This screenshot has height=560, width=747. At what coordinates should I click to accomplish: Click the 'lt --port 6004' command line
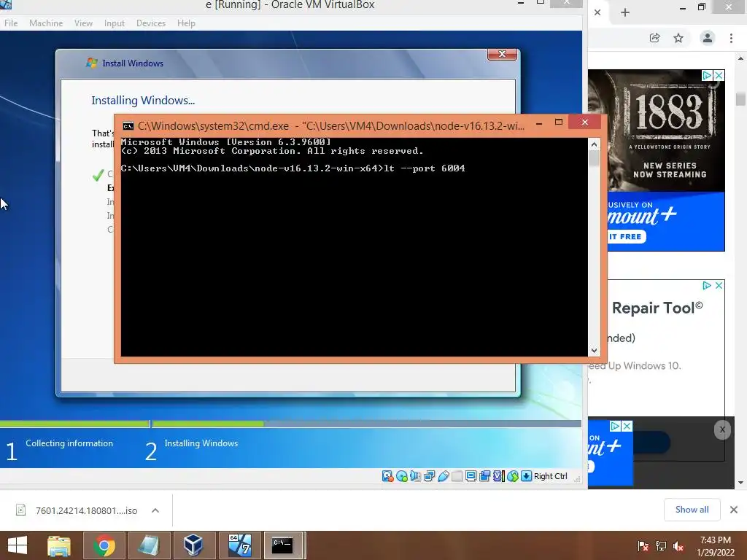425,168
